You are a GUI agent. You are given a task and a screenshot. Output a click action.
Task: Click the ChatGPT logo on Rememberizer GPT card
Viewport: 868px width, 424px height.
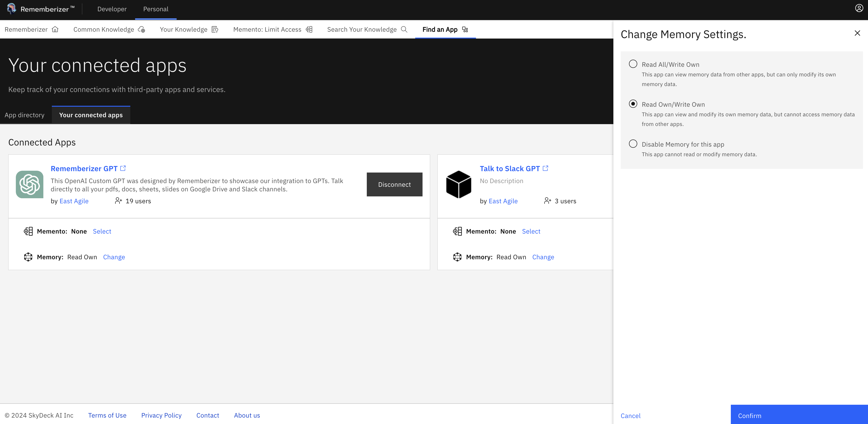click(30, 184)
